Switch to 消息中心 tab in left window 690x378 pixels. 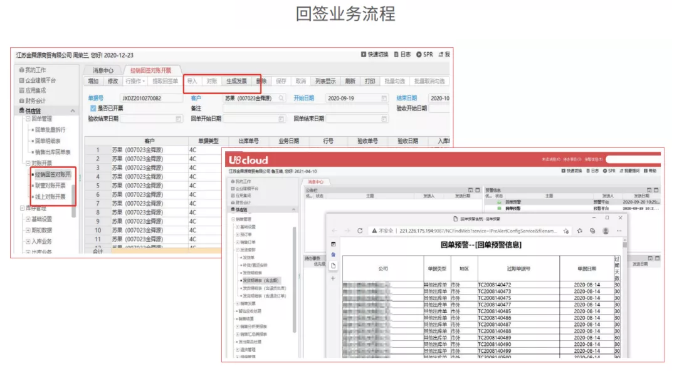point(103,70)
